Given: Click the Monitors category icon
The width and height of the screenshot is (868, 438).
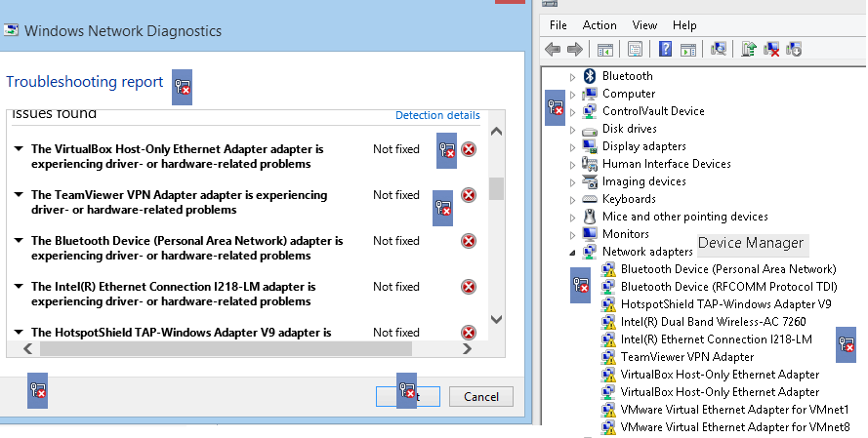Looking at the screenshot, I should pos(590,234).
